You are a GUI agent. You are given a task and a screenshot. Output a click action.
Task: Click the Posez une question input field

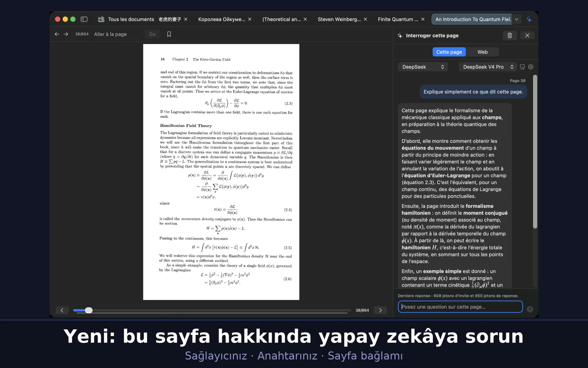pos(460,307)
